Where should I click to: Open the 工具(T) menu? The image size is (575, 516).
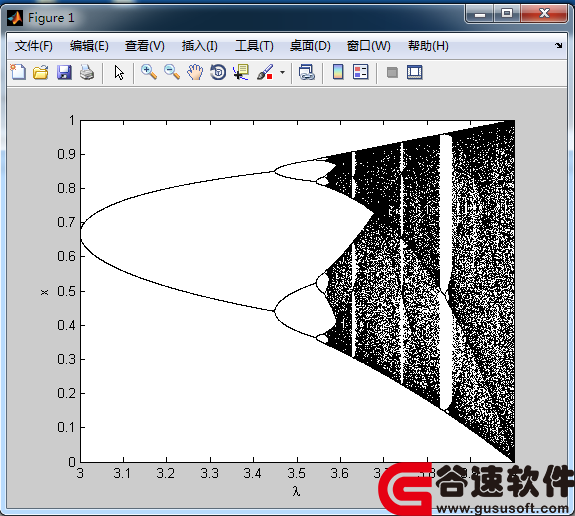pos(254,46)
